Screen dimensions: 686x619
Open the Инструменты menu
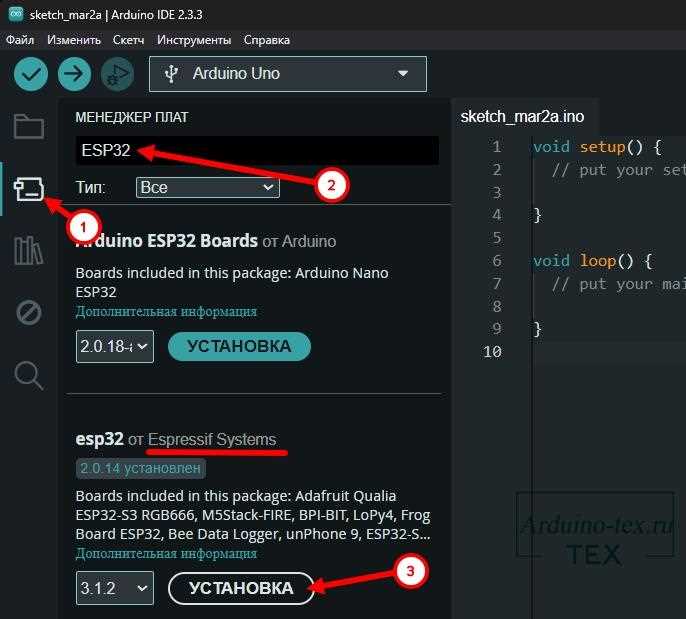pyautogui.click(x=194, y=40)
